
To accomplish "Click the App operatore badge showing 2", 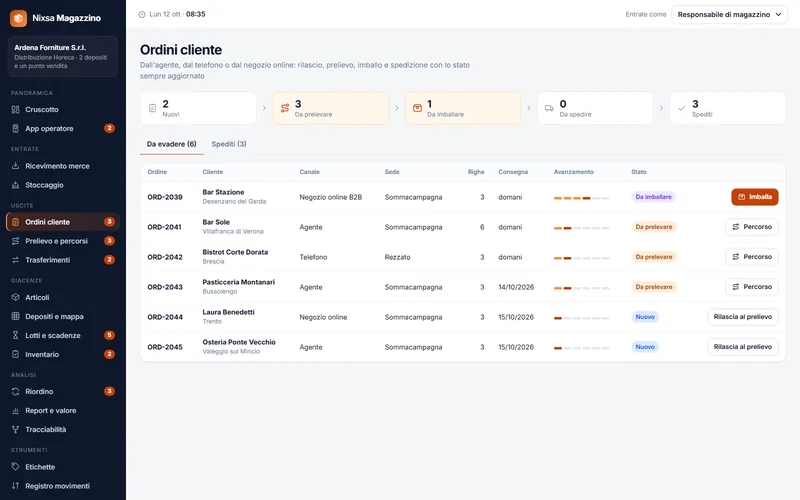I will click(109, 128).
